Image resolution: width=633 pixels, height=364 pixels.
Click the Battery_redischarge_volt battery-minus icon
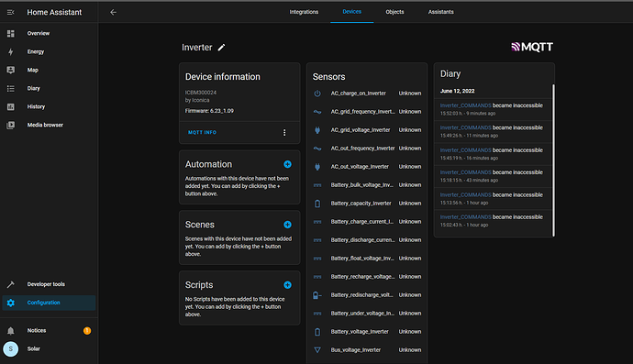(x=317, y=295)
